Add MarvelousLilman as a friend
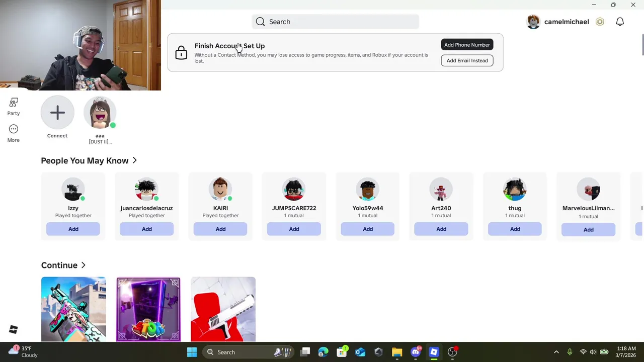The width and height of the screenshot is (644, 362). point(588,230)
